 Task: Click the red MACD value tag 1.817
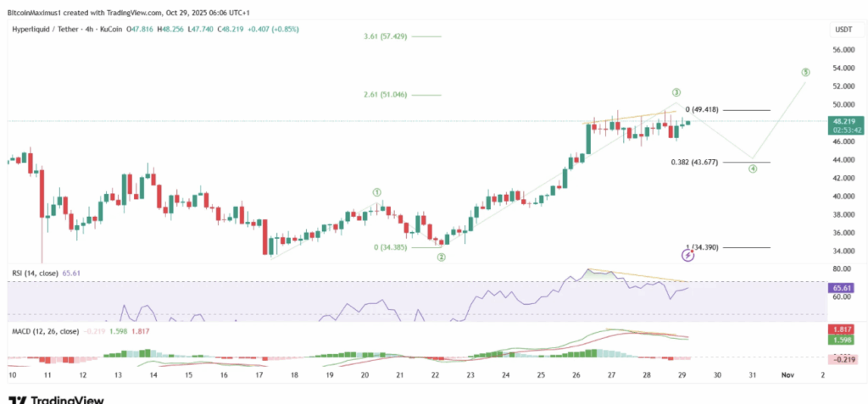click(842, 329)
